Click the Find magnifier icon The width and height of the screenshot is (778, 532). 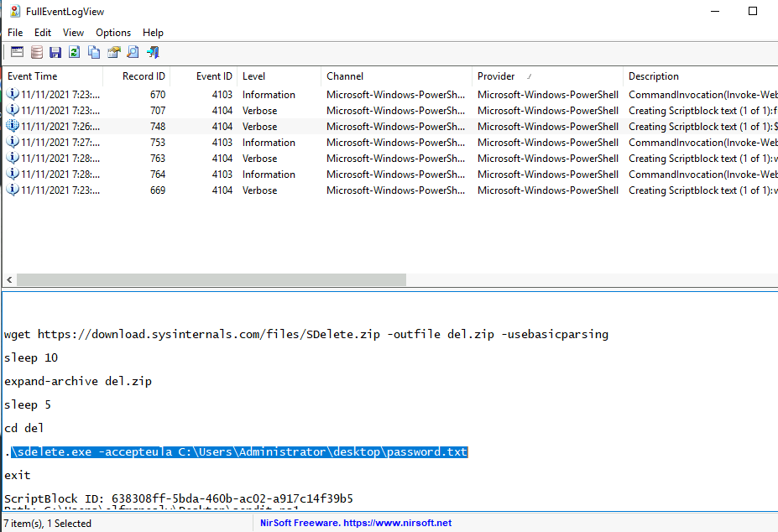133,52
